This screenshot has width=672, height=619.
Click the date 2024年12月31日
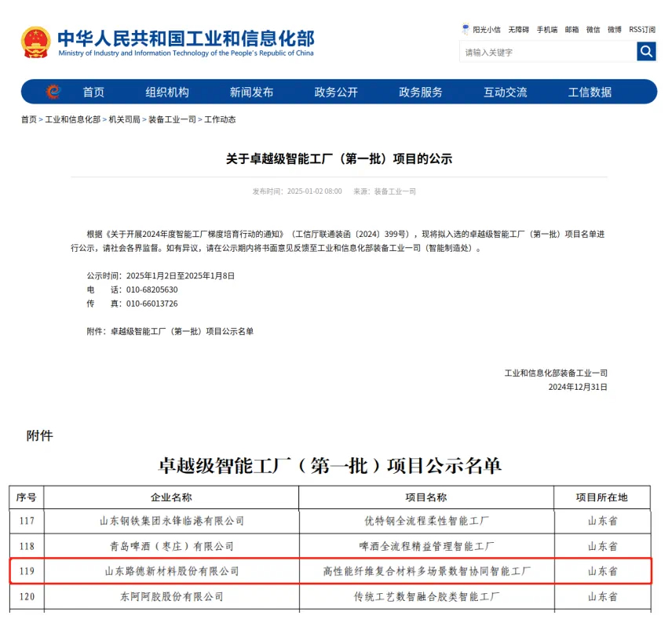[x=578, y=387]
